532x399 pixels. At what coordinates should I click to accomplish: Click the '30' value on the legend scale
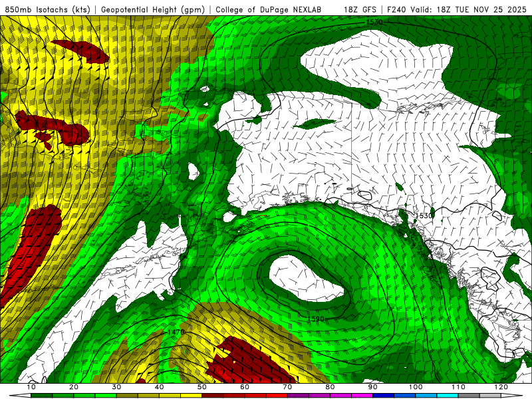click(116, 387)
